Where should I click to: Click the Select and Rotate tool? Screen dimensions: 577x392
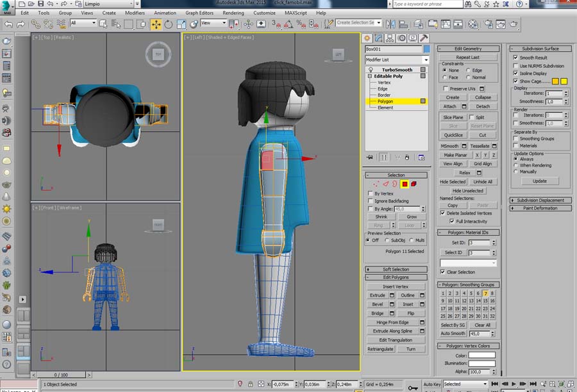[169, 24]
